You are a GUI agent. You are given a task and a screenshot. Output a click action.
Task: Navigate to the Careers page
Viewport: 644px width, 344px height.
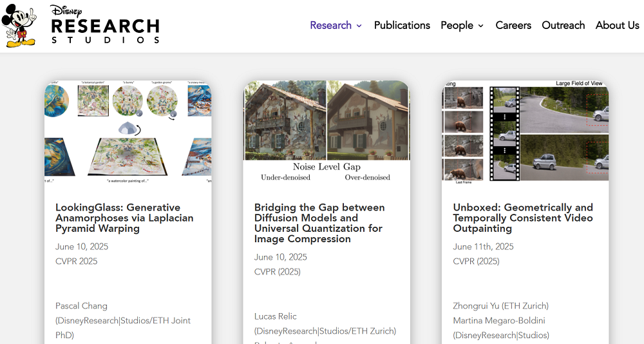tap(513, 25)
